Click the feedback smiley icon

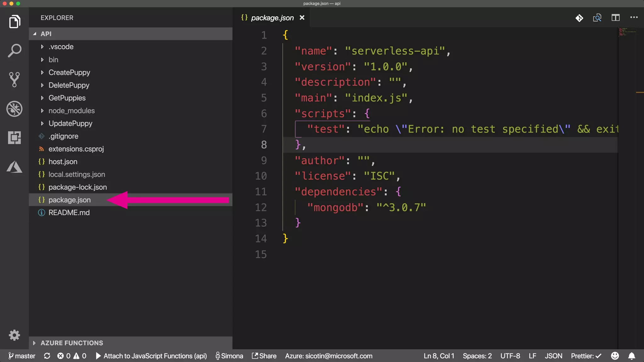[x=615, y=356]
